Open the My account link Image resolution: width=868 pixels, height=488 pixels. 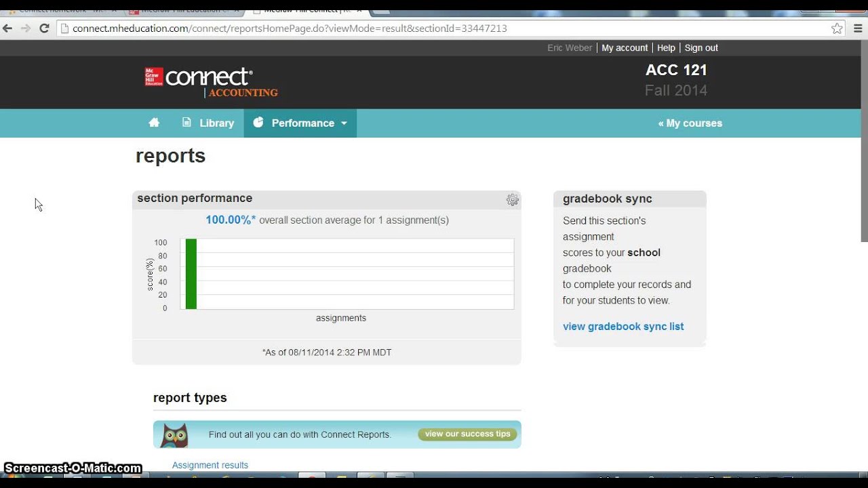coord(624,47)
